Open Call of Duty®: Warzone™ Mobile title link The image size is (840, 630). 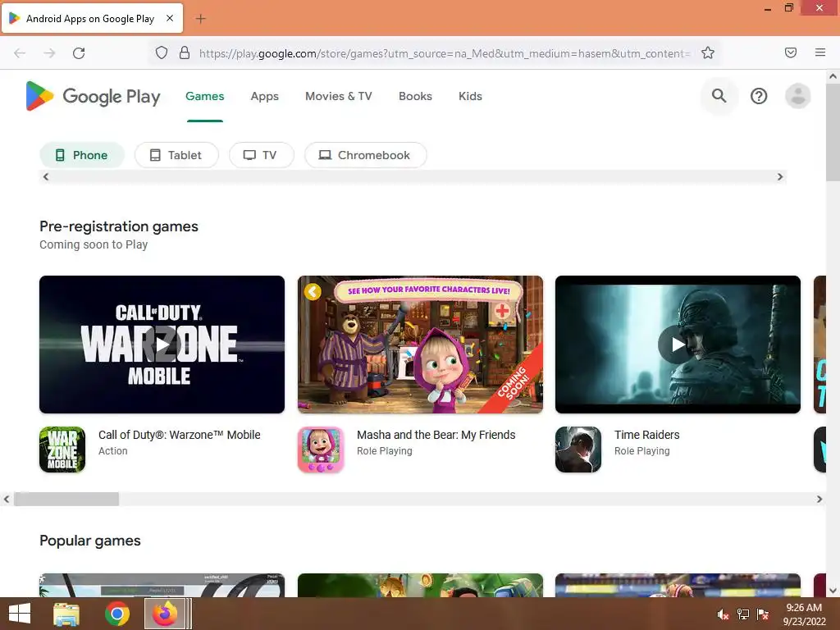180,435
